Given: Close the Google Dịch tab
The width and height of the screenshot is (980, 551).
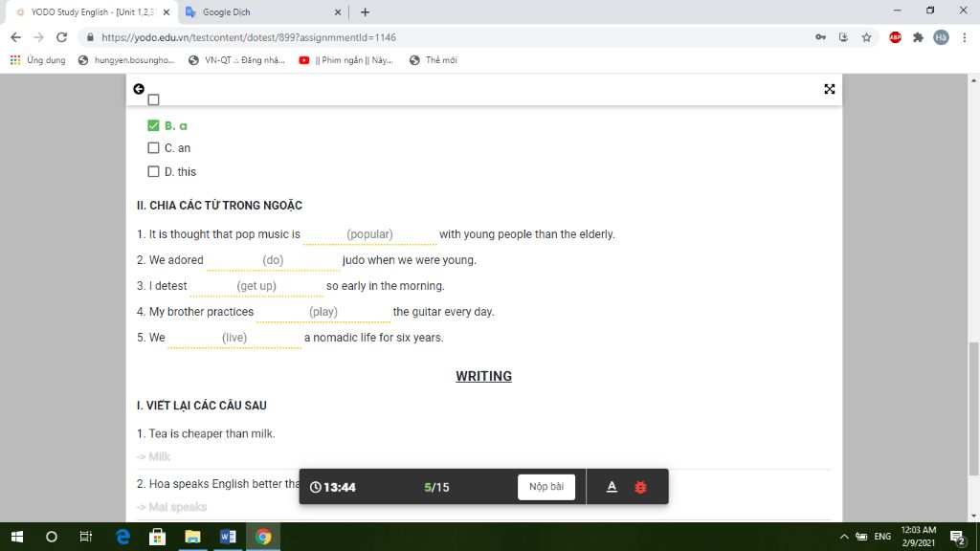Looking at the screenshot, I should (338, 11).
